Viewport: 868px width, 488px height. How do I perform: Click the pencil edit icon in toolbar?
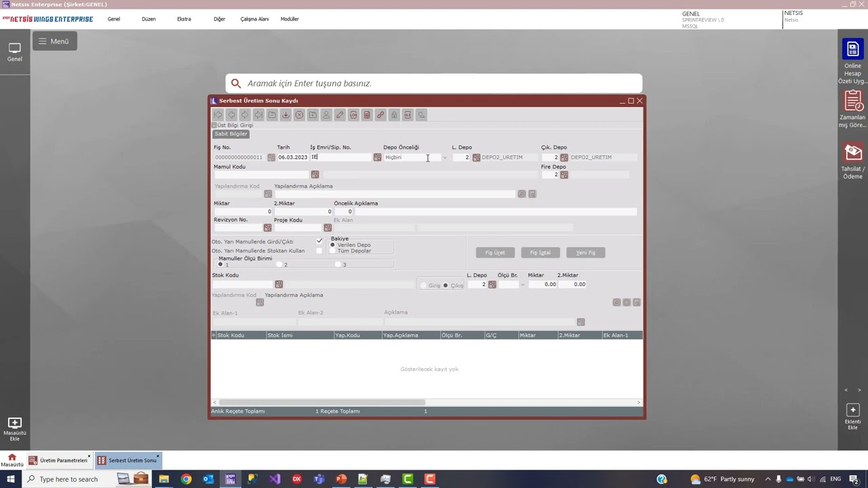340,115
